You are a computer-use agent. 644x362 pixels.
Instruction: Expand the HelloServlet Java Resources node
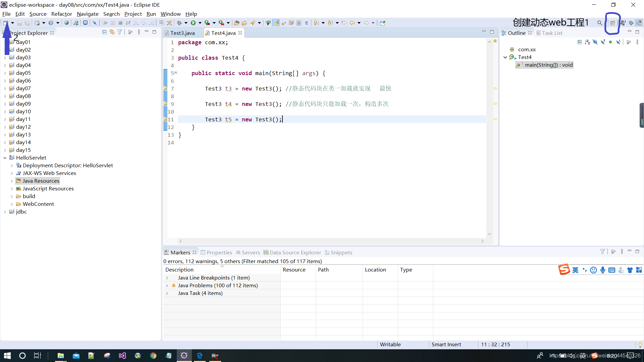[x=12, y=181]
